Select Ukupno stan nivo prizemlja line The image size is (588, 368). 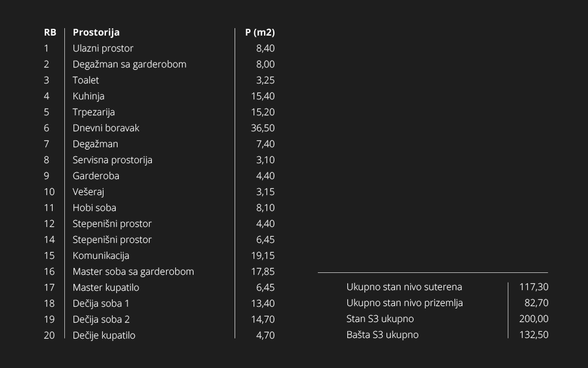pos(447,302)
